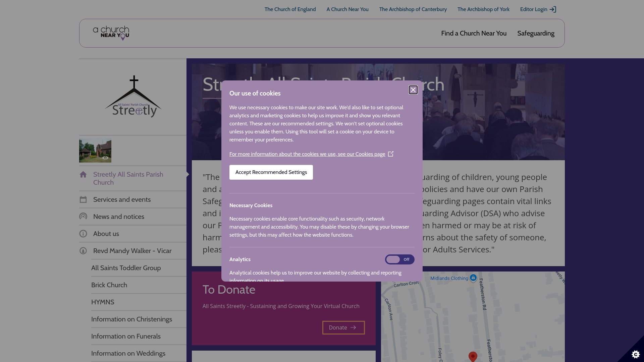The image size is (644, 362).
Task: Click the broadcast icon for News and notices
Action: pos(83,217)
